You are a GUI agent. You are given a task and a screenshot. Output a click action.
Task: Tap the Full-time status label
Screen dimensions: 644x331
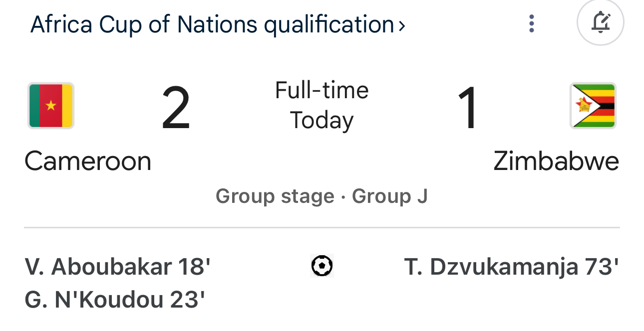point(322,91)
